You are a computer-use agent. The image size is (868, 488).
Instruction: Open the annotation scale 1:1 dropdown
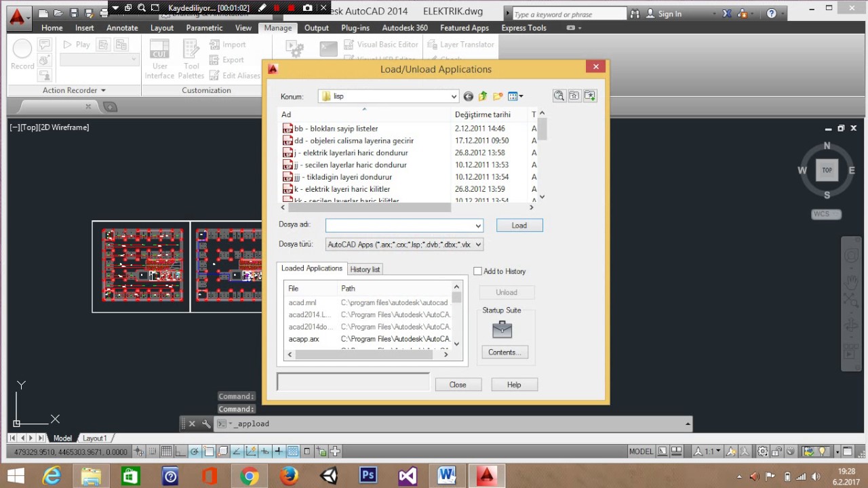pos(708,451)
